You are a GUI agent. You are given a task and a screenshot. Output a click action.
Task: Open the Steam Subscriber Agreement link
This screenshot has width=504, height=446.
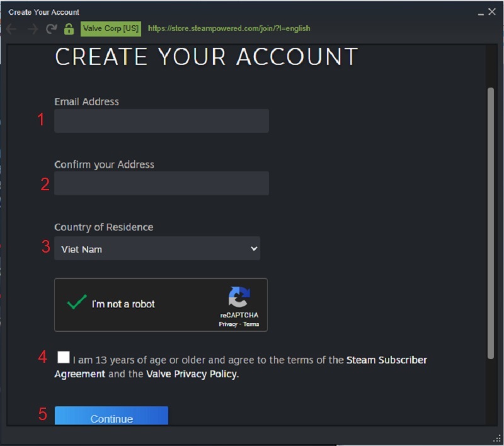241,367
